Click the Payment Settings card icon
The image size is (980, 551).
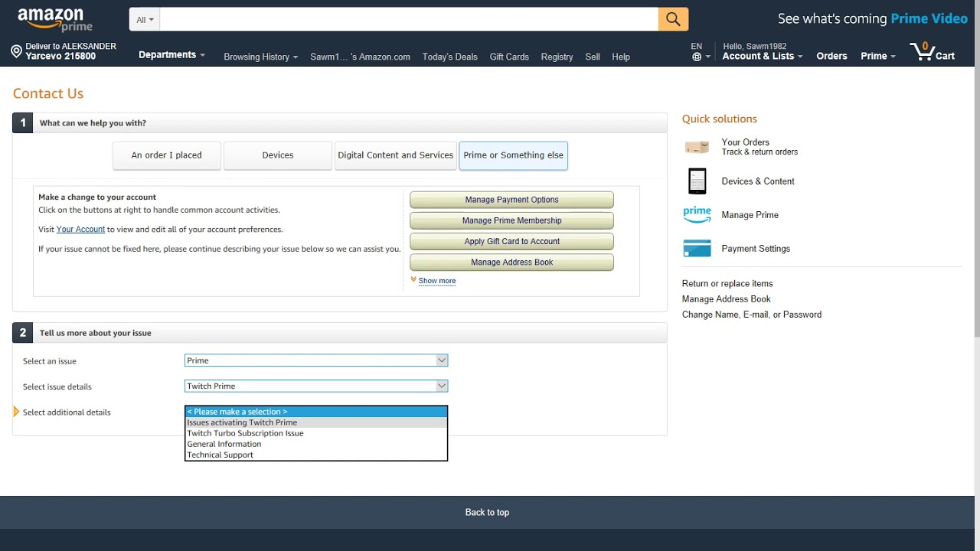(x=697, y=249)
